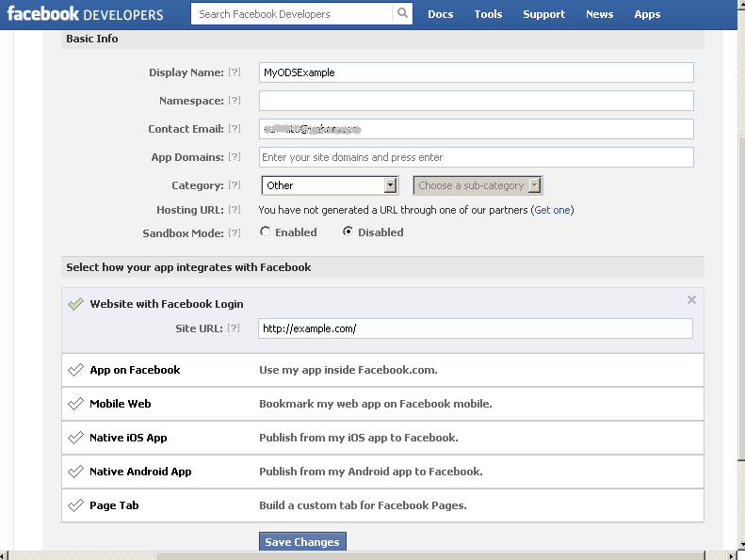Open the Docs menu item
This screenshot has width=745, height=560.
(x=440, y=14)
